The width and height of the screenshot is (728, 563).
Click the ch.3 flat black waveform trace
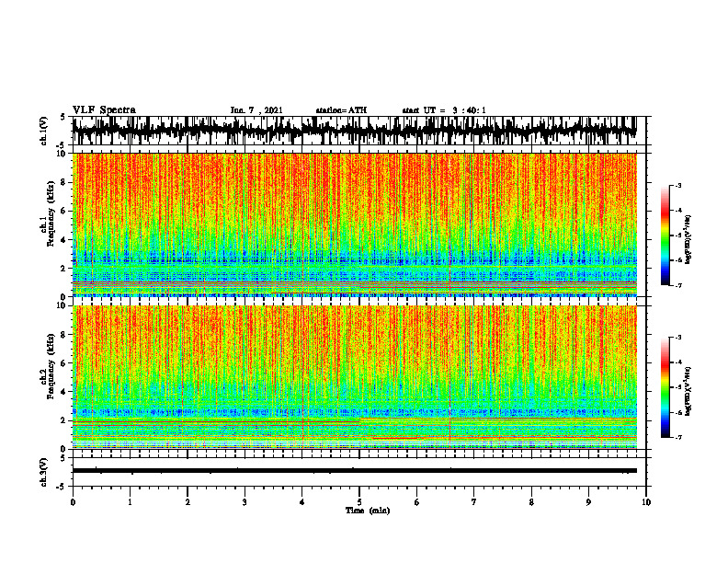pos(355,471)
